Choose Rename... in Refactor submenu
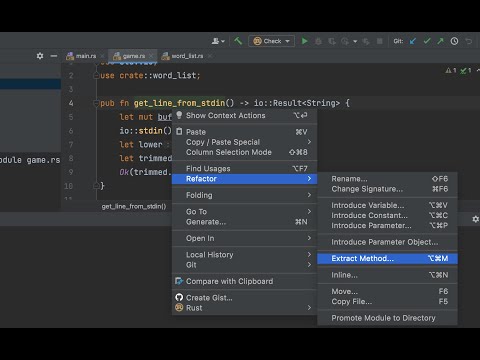Viewport: 480px width, 360px height. click(x=387, y=179)
